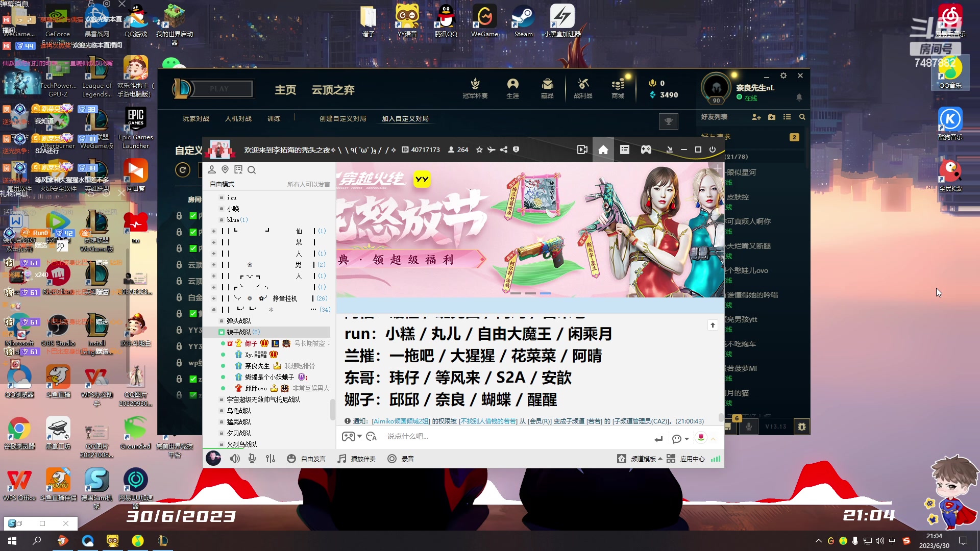The height and width of the screenshot is (551, 980).
Task: Mute the YY microphone icon
Action: point(252,459)
